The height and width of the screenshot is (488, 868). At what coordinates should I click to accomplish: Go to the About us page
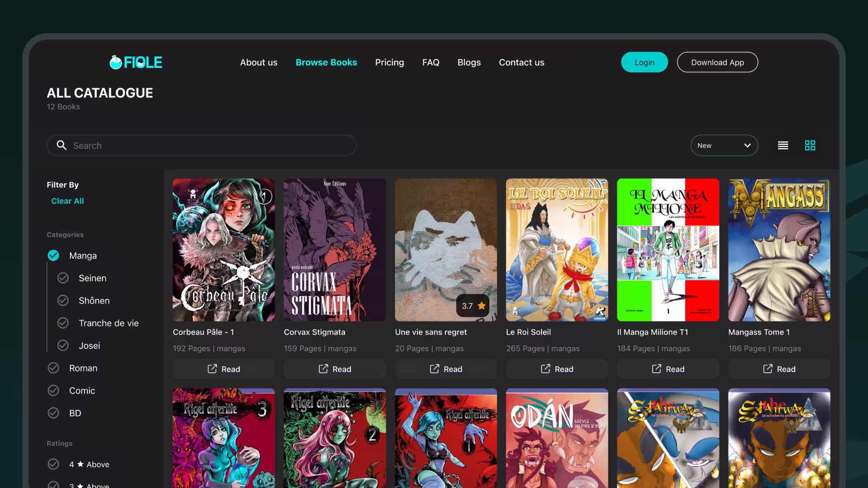pyautogui.click(x=259, y=62)
